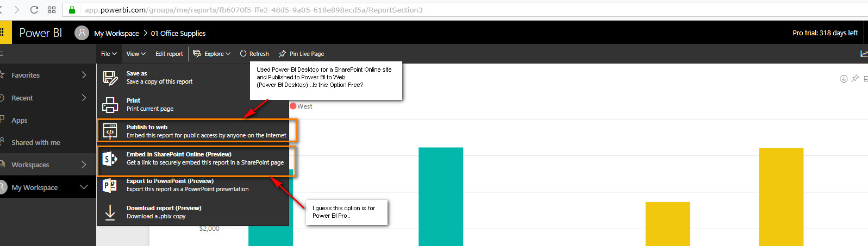Open the app launcher waffle icon
This screenshot has width=868, height=246.
3,33
